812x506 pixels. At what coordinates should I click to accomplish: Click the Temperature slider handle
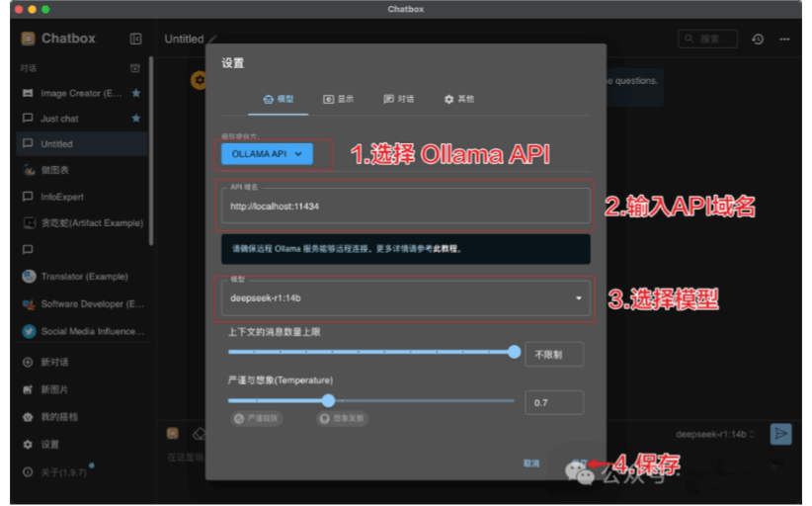pos(328,400)
